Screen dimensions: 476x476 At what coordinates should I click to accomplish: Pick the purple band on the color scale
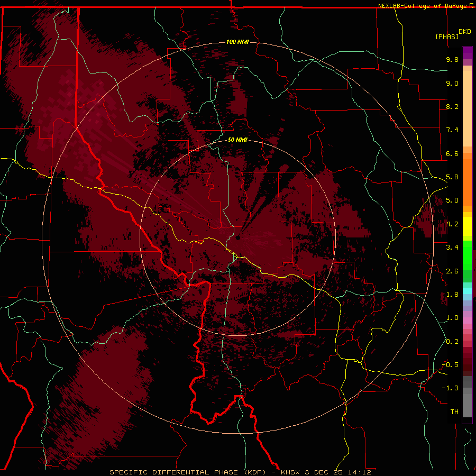(467, 53)
